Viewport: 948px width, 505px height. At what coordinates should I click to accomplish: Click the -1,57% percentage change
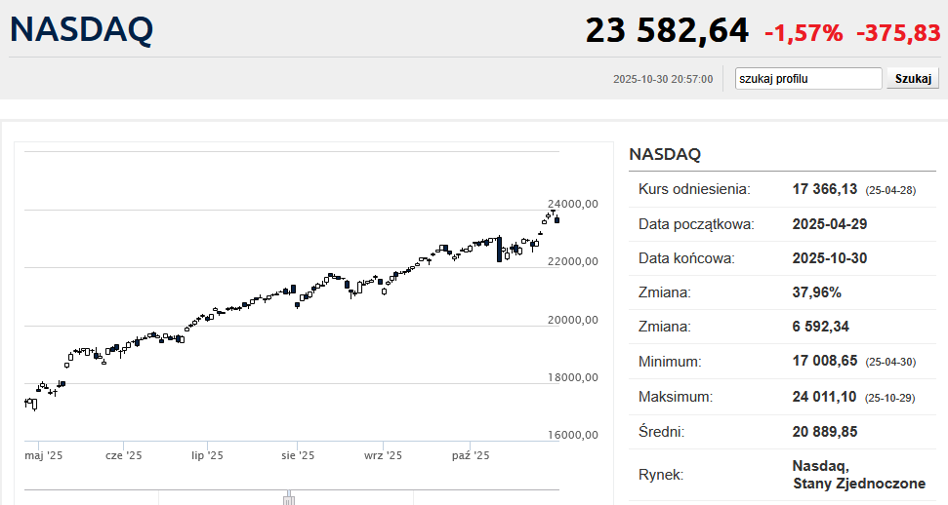click(803, 33)
